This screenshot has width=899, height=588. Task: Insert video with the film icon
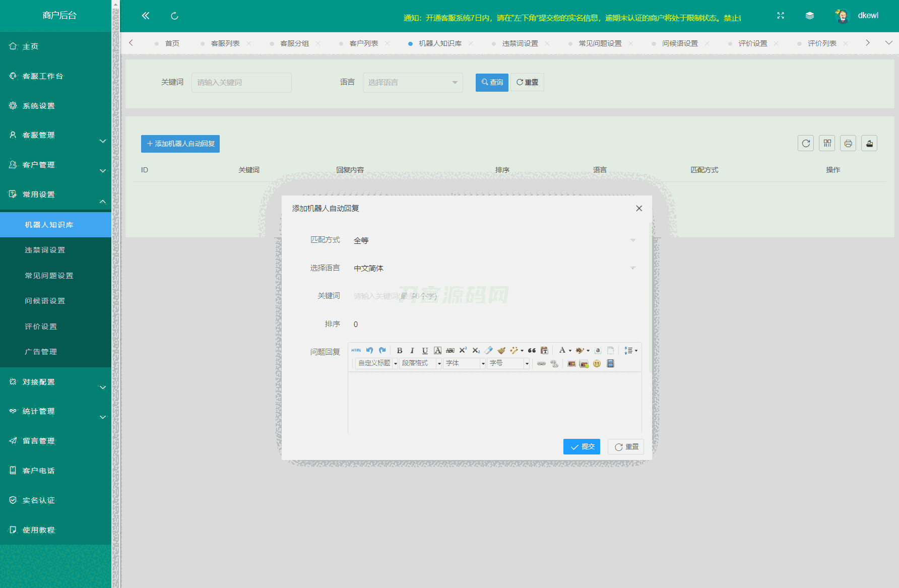[610, 363]
